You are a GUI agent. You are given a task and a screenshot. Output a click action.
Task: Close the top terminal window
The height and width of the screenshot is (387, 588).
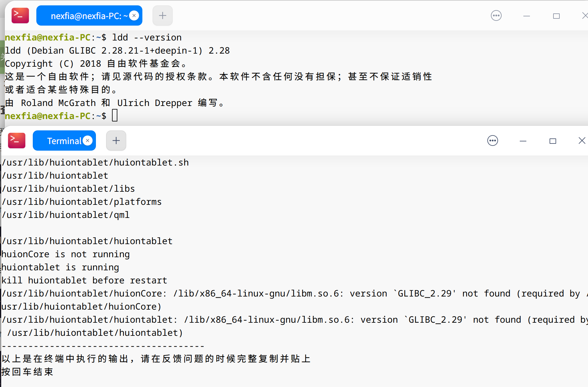pyautogui.click(x=584, y=16)
